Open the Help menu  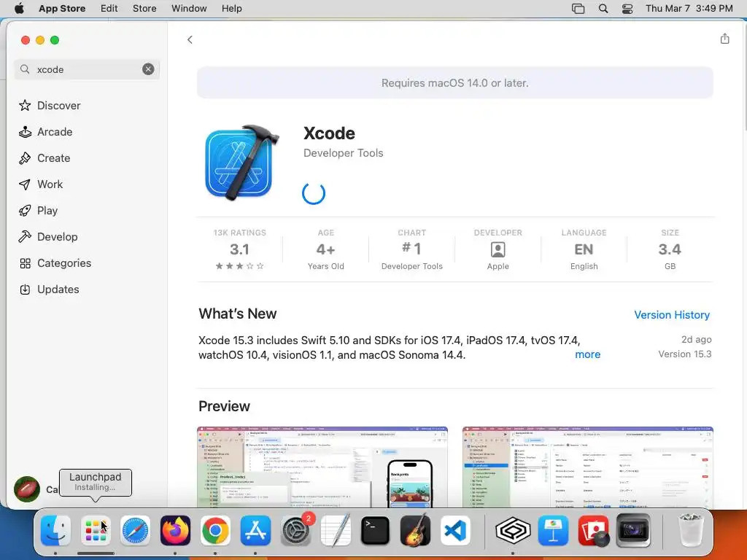pos(231,9)
